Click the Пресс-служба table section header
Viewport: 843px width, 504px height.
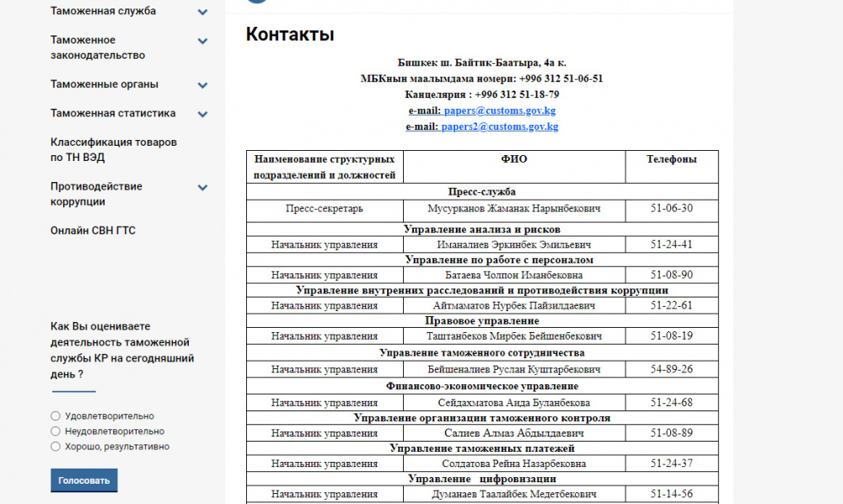[481, 191]
